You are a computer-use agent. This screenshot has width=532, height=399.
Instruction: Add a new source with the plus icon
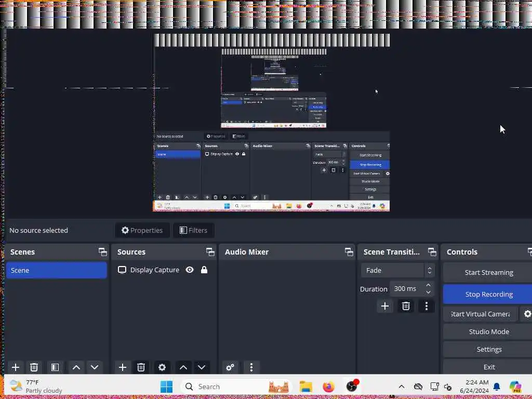(123, 367)
